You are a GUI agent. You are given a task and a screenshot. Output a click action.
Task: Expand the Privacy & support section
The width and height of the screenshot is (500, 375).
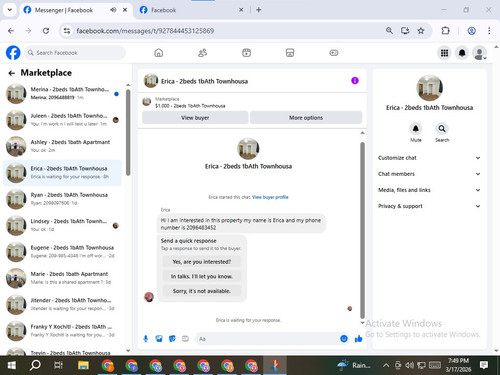click(x=429, y=206)
